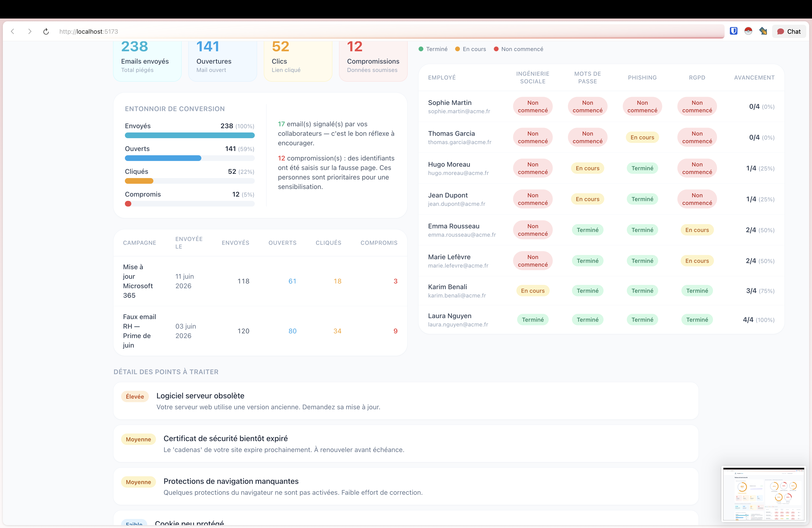Screen dimensions: 812x528
Task: Click the Élevée severity badge
Action: tap(135, 396)
